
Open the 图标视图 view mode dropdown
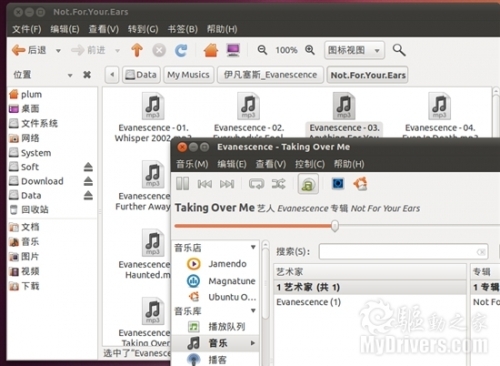(x=354, y=50)
